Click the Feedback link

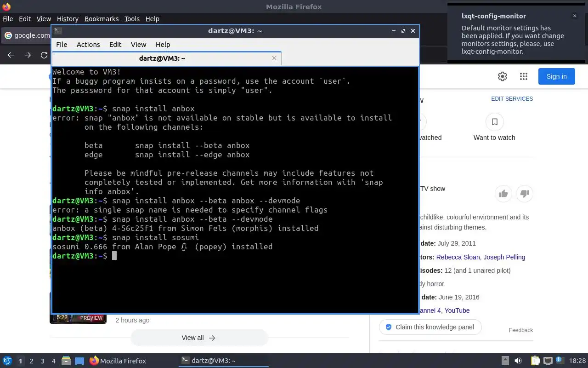pos(521,330)
